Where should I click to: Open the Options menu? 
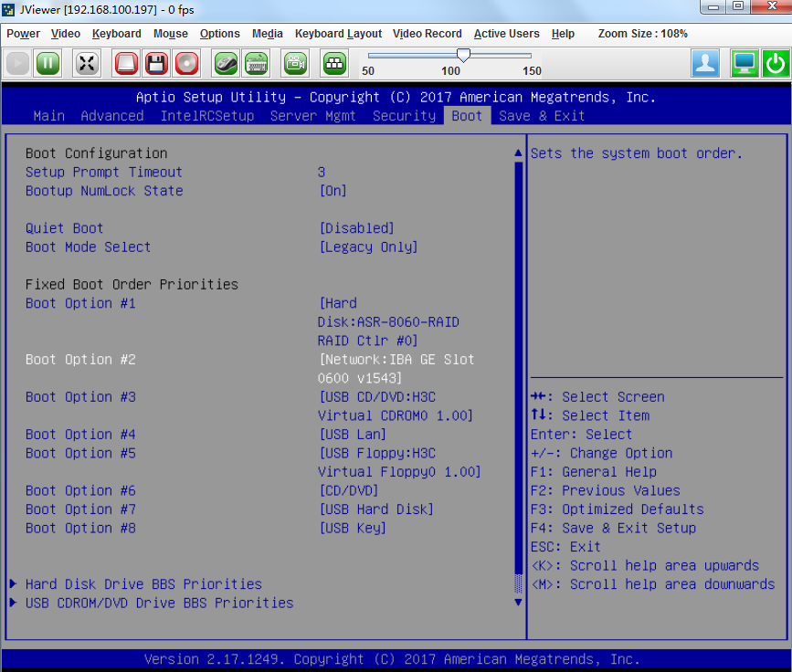pyautogui.click(x=220, y=34)
